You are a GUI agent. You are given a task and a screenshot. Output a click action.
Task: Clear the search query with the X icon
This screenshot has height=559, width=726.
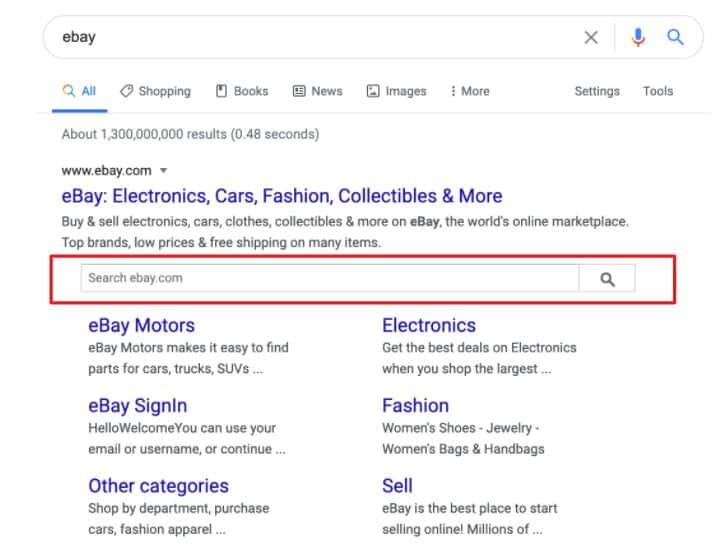point(591,37)
